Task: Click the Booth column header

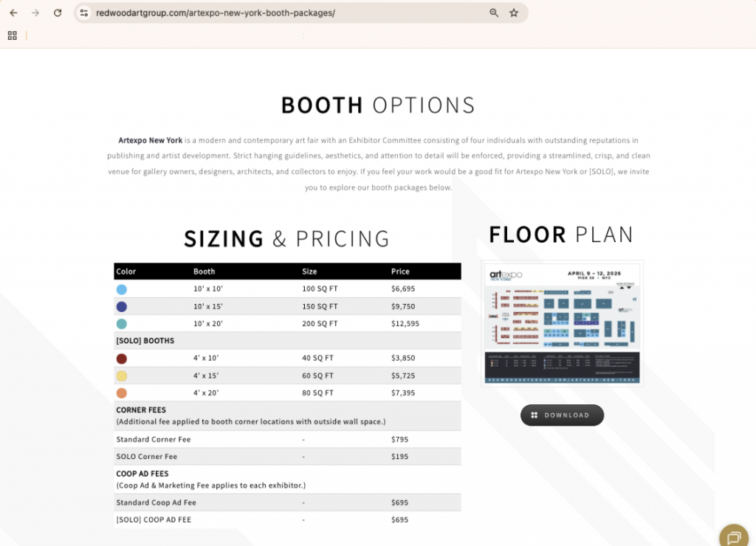Action: 205,272
